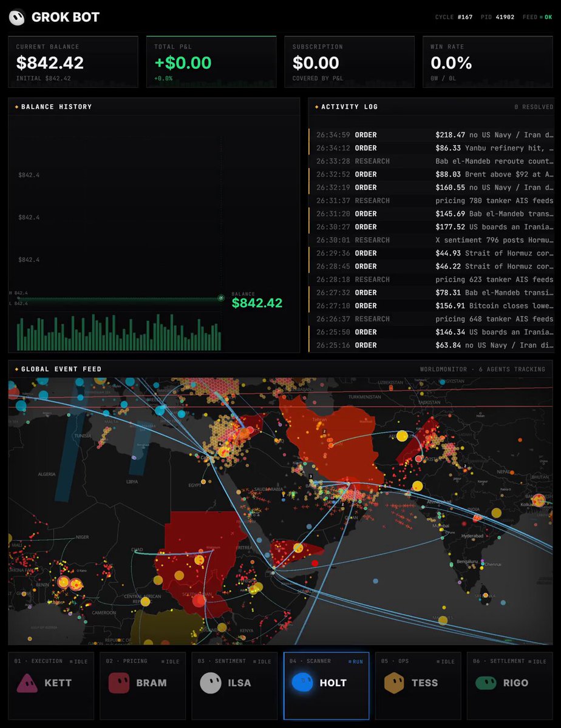The image size is (561, 728).
Task: Click the '01 · EXECUTION' label on Kett card
Action: [38, 661]
